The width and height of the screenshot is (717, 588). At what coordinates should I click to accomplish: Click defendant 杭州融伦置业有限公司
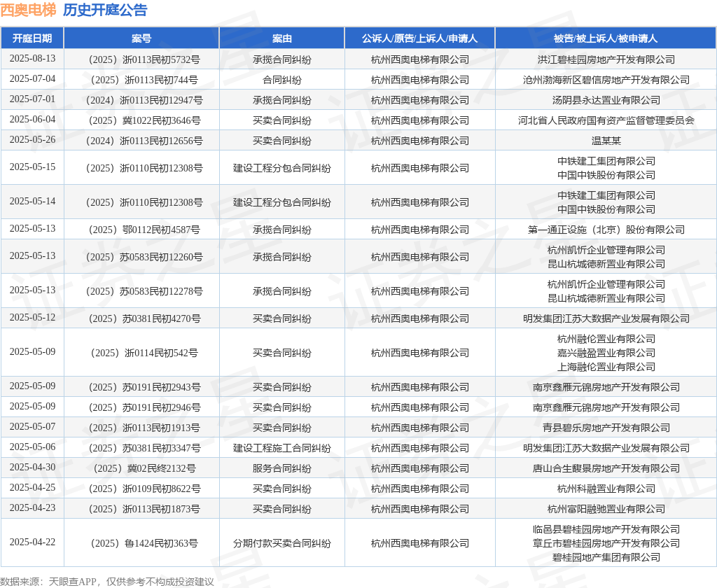(606, 339)
